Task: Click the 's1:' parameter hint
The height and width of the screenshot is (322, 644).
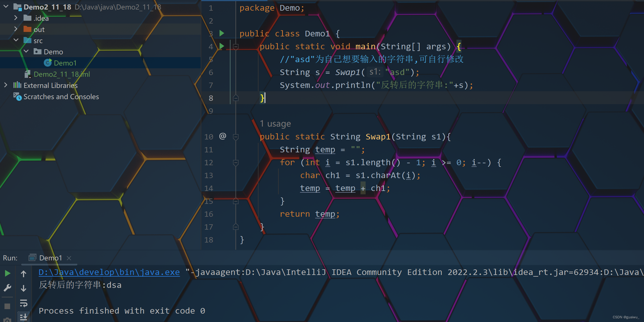Action: pos(375,72)
